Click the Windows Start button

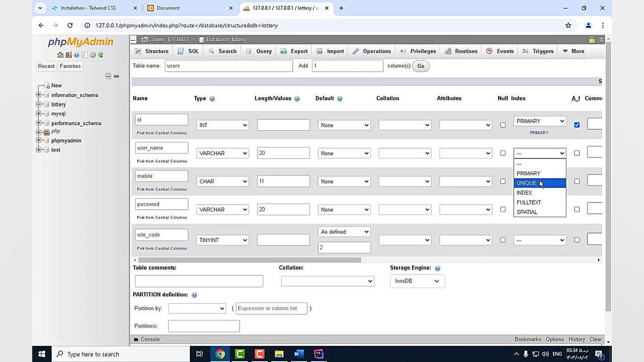coord(42,354)
